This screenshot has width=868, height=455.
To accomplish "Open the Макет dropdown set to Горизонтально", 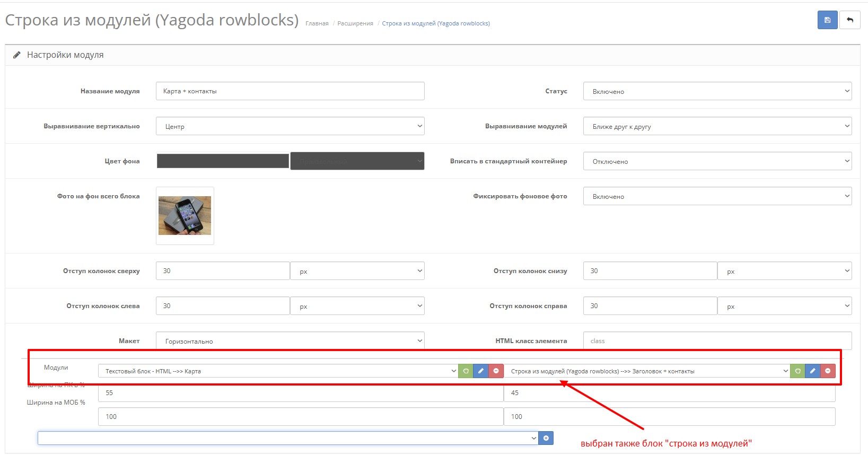I will coord(290,341).
